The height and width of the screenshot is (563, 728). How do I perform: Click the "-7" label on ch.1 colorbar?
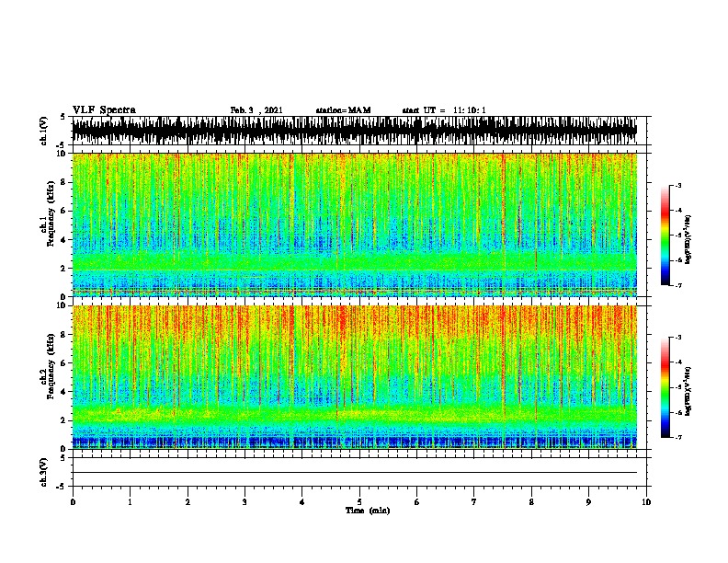[x=678, y=286]
